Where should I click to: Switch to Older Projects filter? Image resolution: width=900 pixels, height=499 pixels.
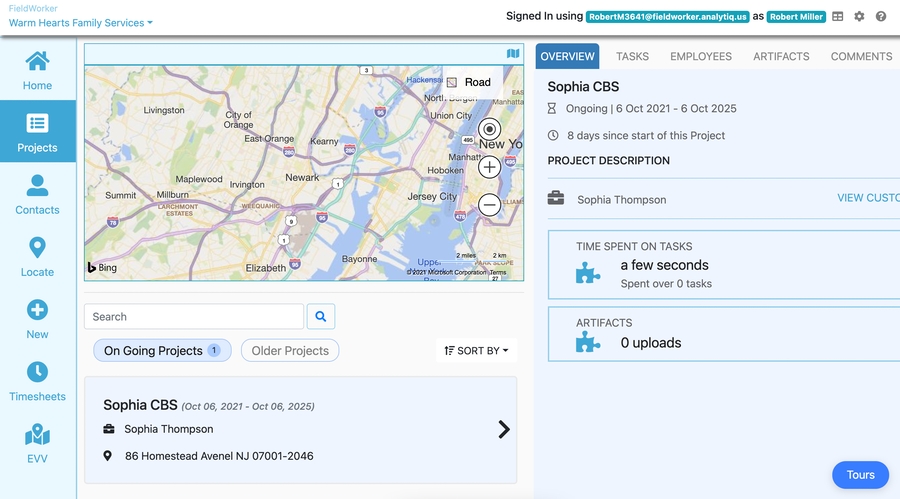[x=290, y=351]
